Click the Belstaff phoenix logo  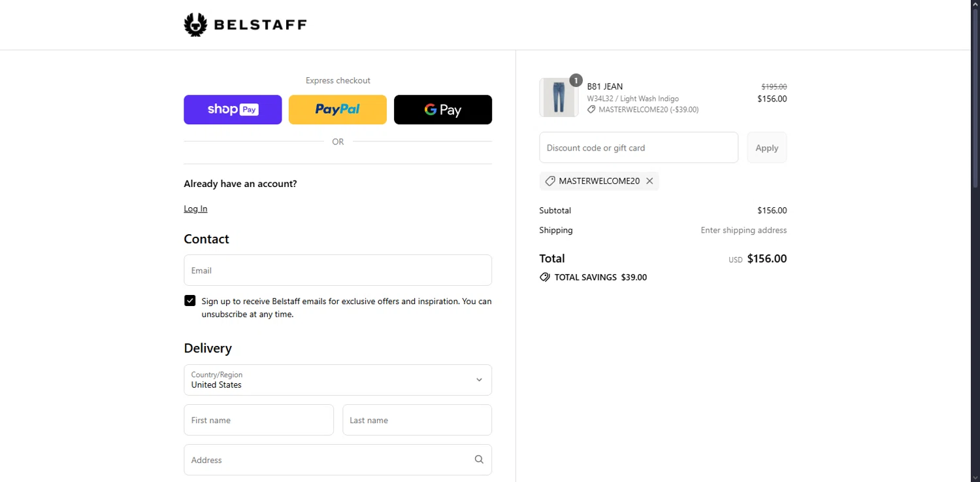(195, 25)
